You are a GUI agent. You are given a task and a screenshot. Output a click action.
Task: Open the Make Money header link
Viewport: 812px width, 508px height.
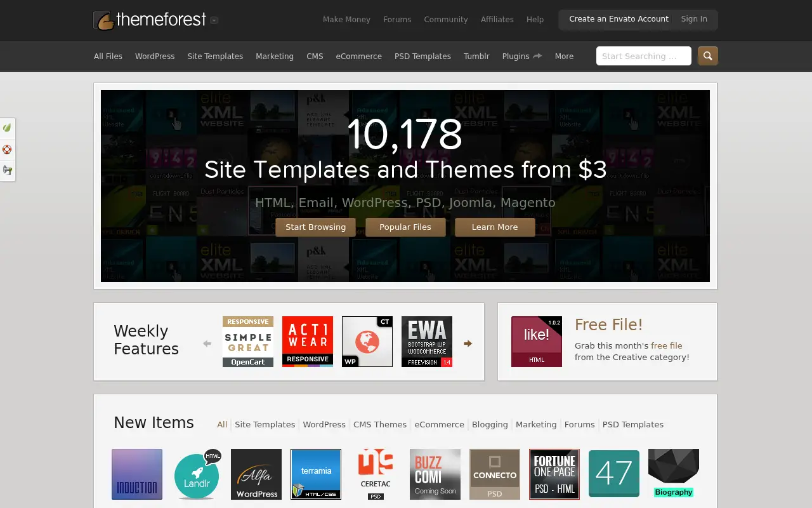(346, 20)
